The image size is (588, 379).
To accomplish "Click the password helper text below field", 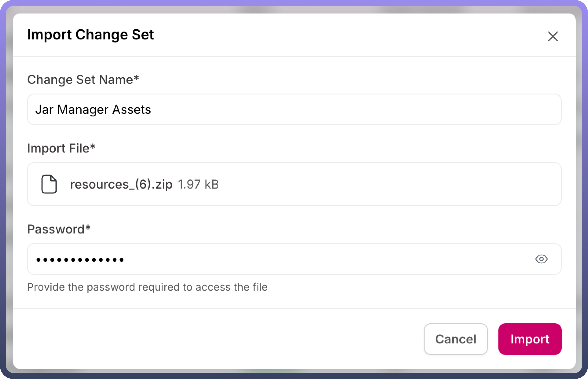I will 147,287.
